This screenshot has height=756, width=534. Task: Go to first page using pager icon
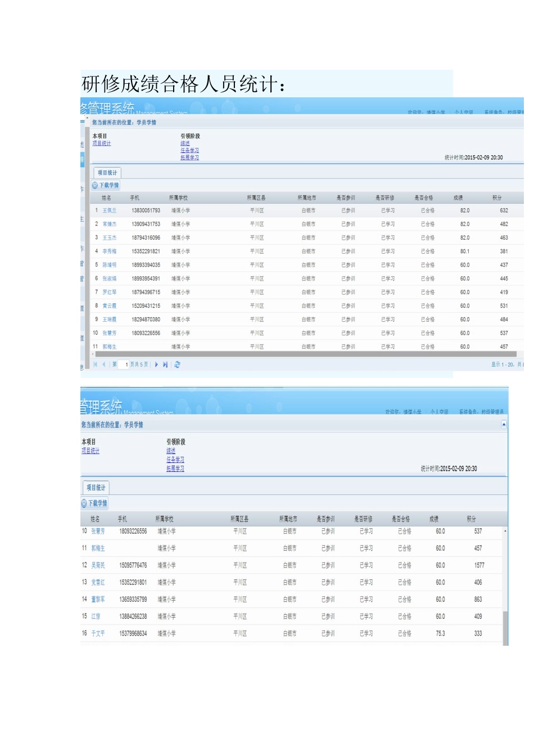(x=95, y=364)
